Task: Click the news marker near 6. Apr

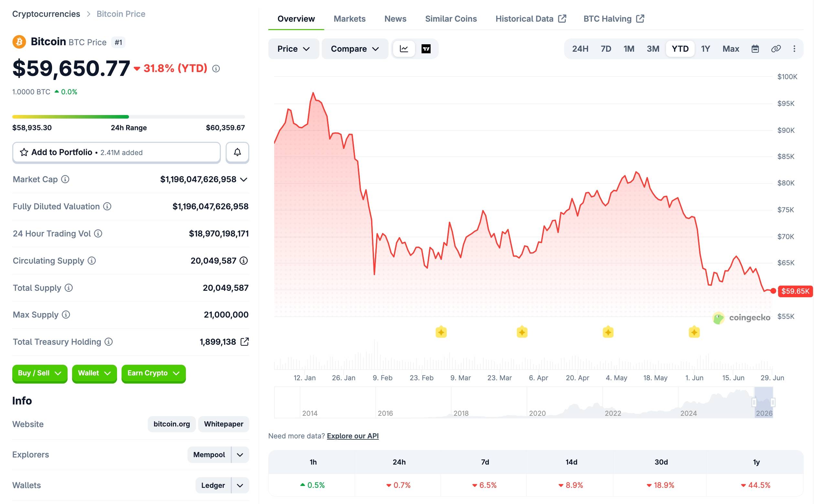Action: 522,332
